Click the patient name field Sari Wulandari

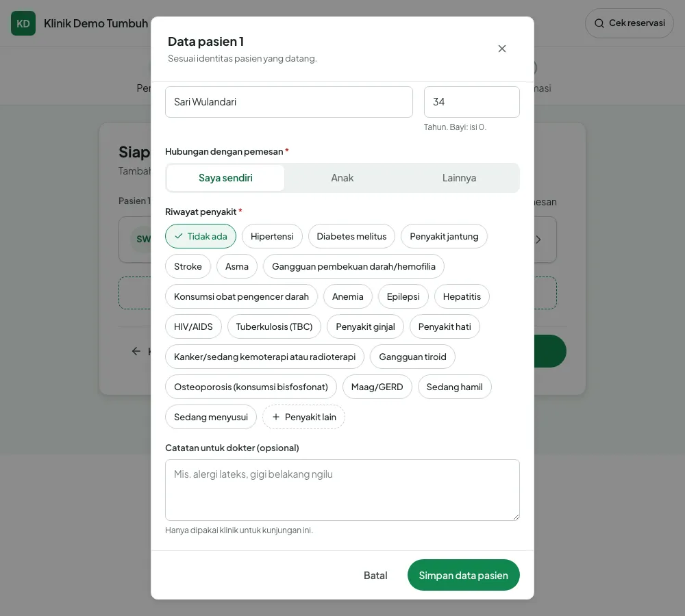click(289, 102)
